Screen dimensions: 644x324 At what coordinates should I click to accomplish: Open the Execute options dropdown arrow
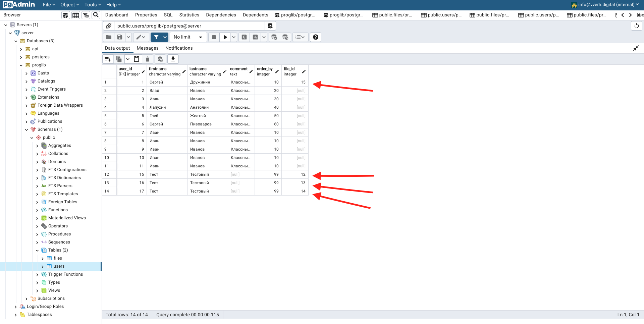pos(234,37)
